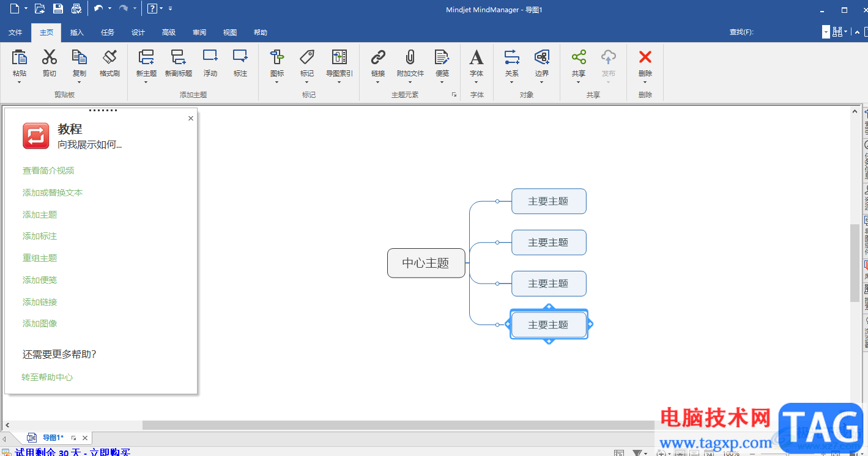The image size is (868, 456).
Task: Click the save floppy disk icon
Action: [x=58, y=9]
